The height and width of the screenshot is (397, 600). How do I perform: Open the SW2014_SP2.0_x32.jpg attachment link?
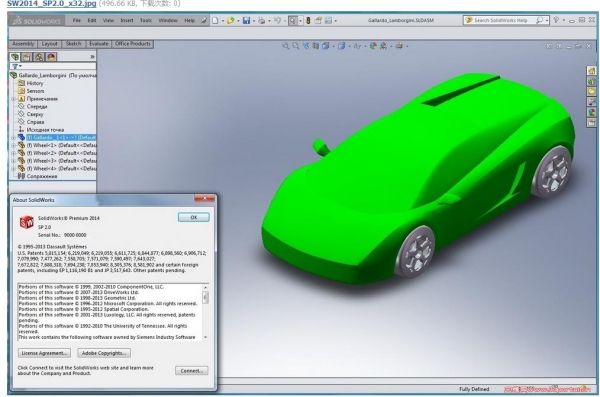[51, 3]
